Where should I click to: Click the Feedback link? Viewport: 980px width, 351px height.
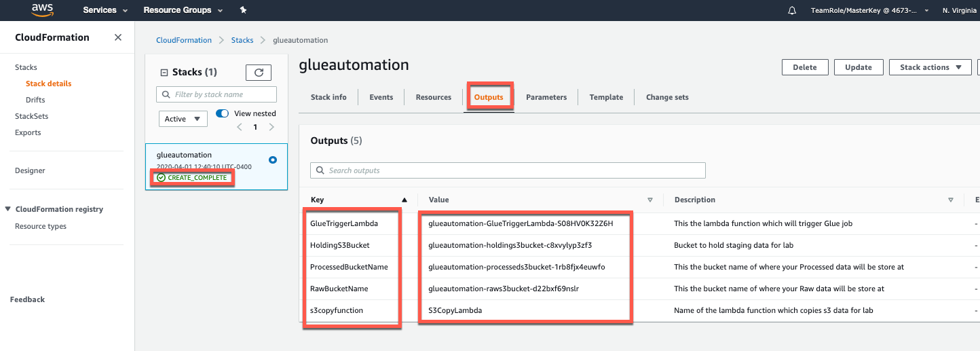tap(27, 299)
